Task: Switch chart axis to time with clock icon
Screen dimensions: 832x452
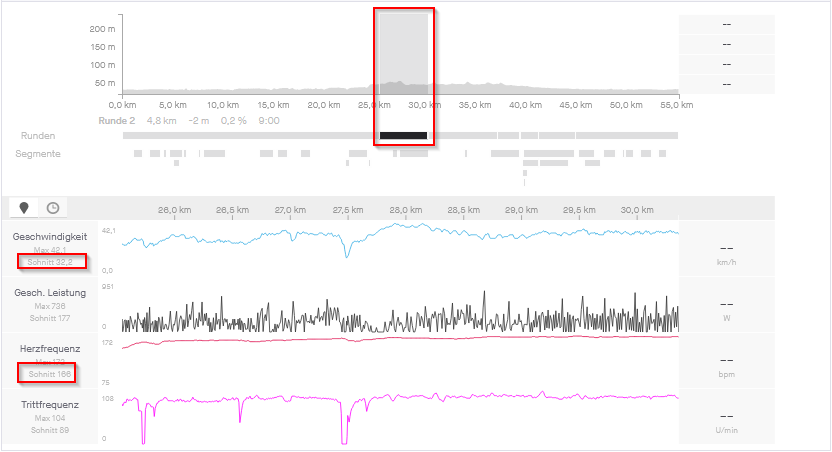Action: [x=52, y=208]
